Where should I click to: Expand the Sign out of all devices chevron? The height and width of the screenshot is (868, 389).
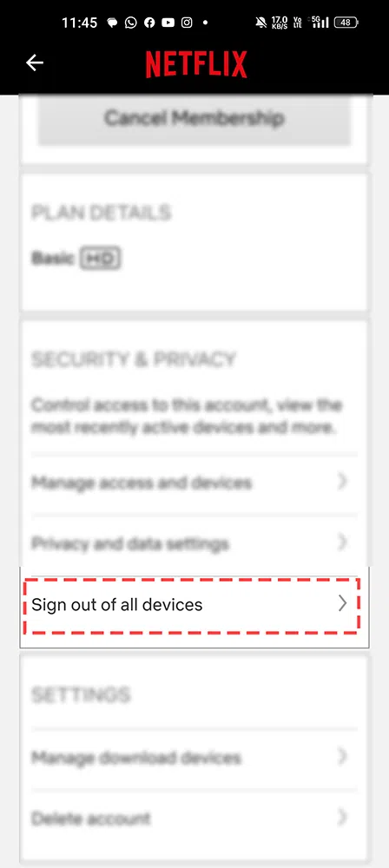(342, 604)
